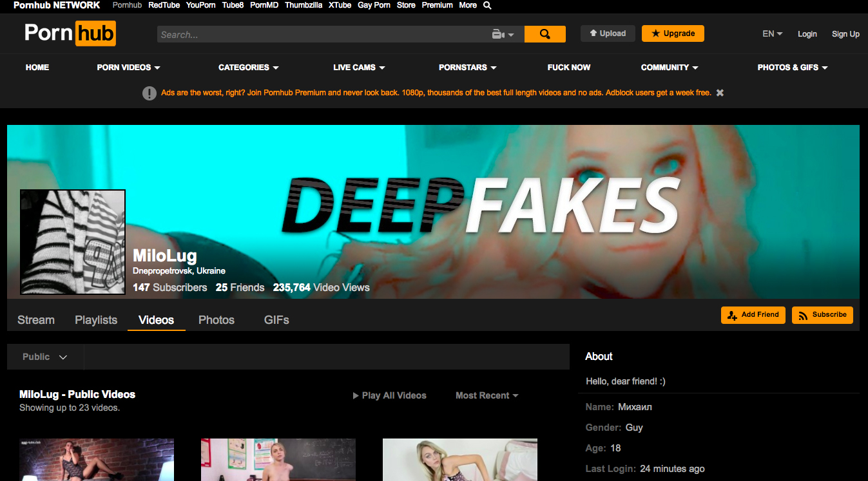Image resolution: width=868 pixels, height=481 pixels.
Task: Open the EN language dropdown
Action: coord(772,34)
